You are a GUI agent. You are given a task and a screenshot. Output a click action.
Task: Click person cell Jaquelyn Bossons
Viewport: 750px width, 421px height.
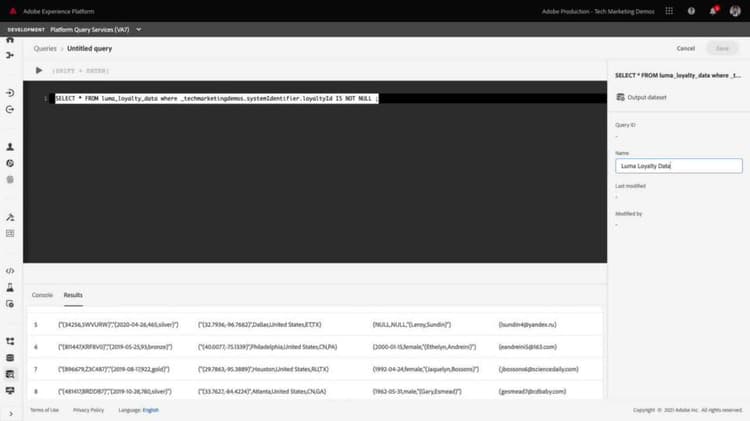pos(426,369)
